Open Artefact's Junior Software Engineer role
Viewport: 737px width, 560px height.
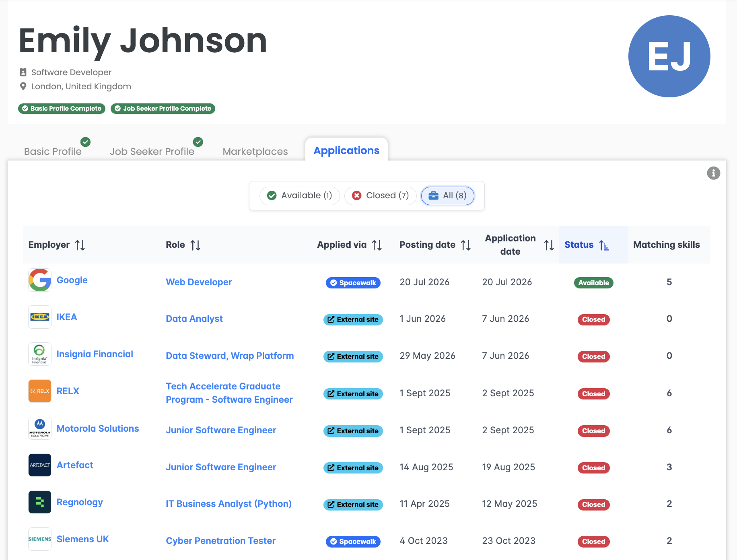tap(221, 467)
